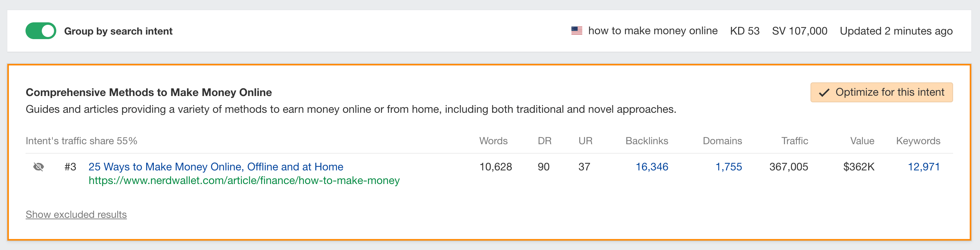980x250 pixels.
Task: Disable the Group by search intent toggle
Action: (x=41, y=31)
